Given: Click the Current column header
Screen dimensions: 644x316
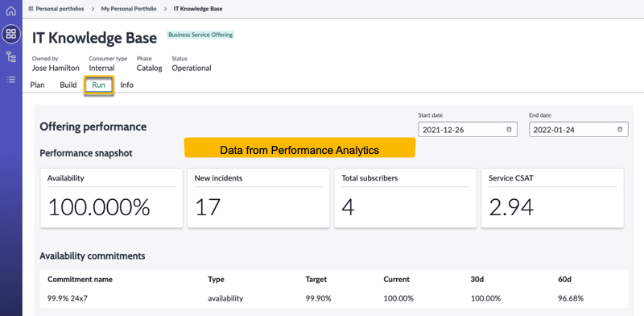Looking at the screenshot, I should click(x=396, y=280).
